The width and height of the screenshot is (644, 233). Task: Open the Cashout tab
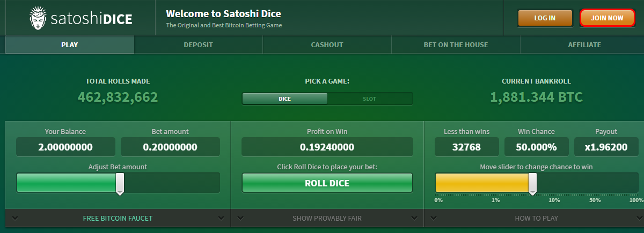point(327,44)
